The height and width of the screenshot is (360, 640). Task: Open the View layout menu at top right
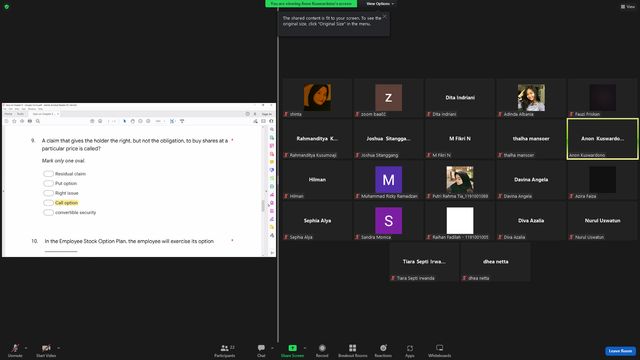(628, 7)
